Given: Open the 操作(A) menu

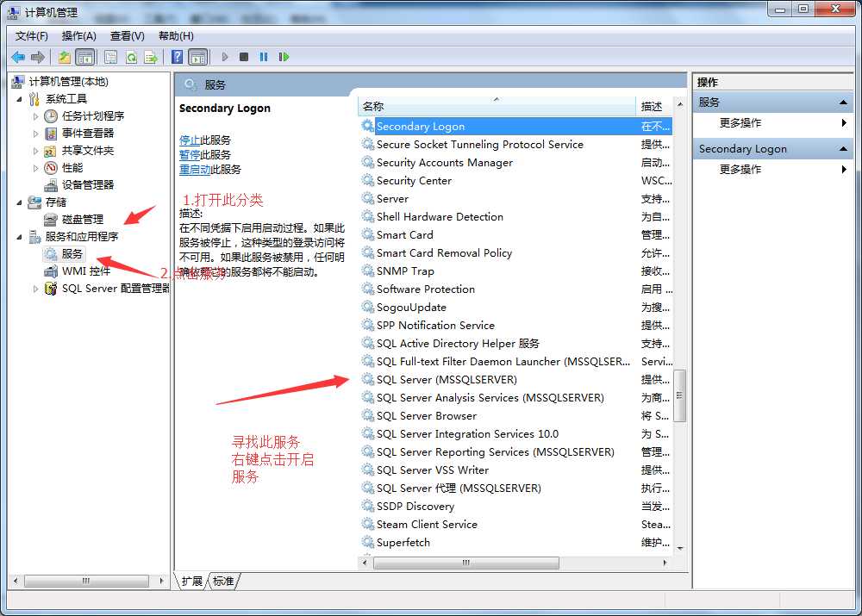Looking at the screenshot, I should point(78,36).
